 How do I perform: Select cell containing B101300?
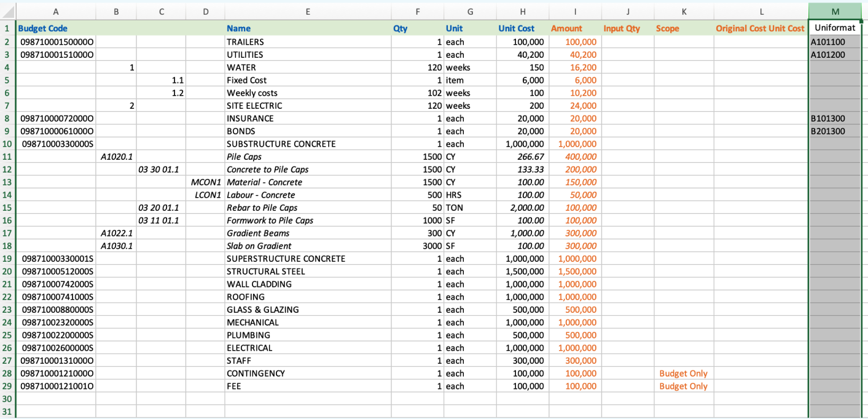tap(835, 119)
